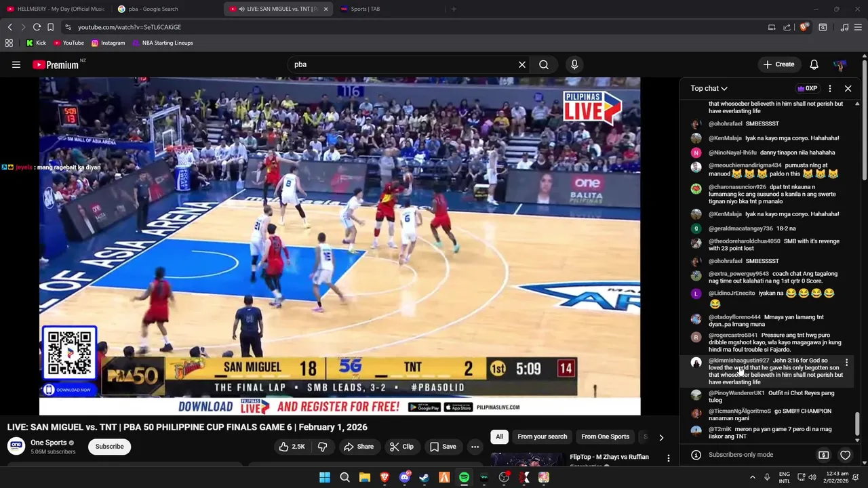This screenshot has height=488, width=868.
Task: Create a Clip of the stream
Action: click(x=401, y=446)
